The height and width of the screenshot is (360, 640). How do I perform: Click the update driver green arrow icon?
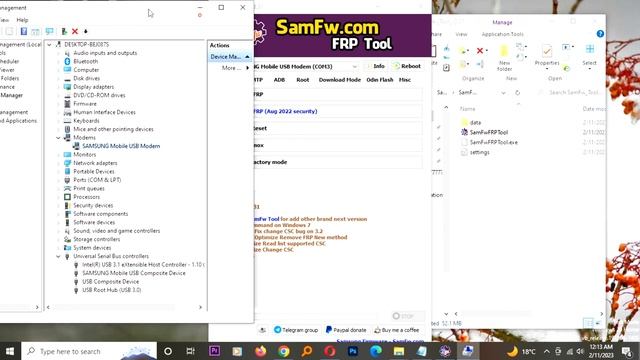click(x=64, y=31)
